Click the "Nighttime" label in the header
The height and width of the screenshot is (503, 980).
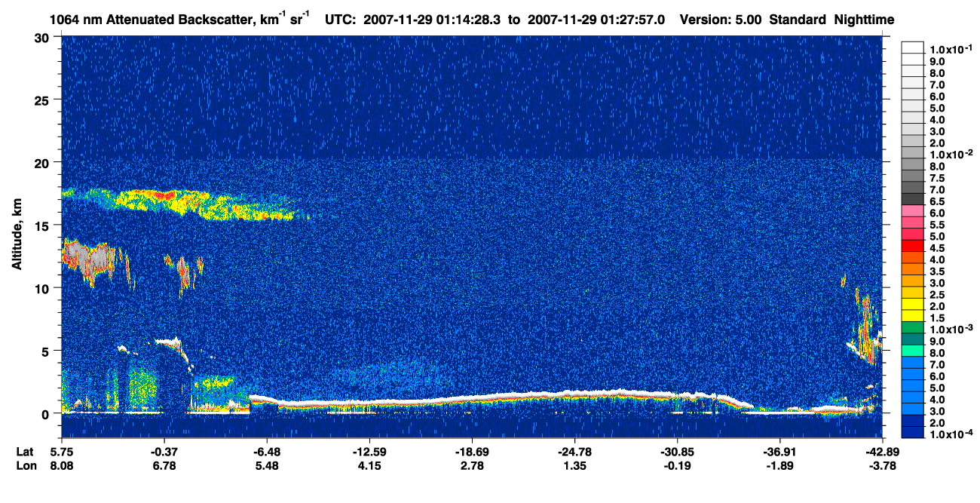(865, 20)
